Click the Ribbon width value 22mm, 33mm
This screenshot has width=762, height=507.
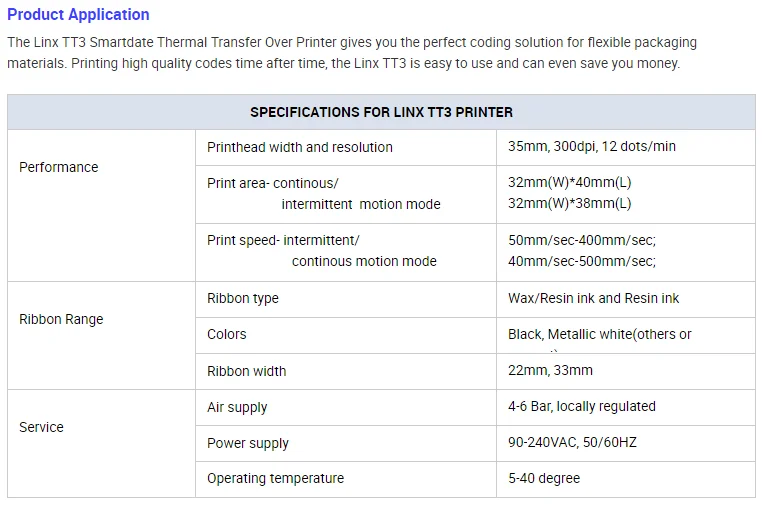pyautogui.click(x=550, y=370)
